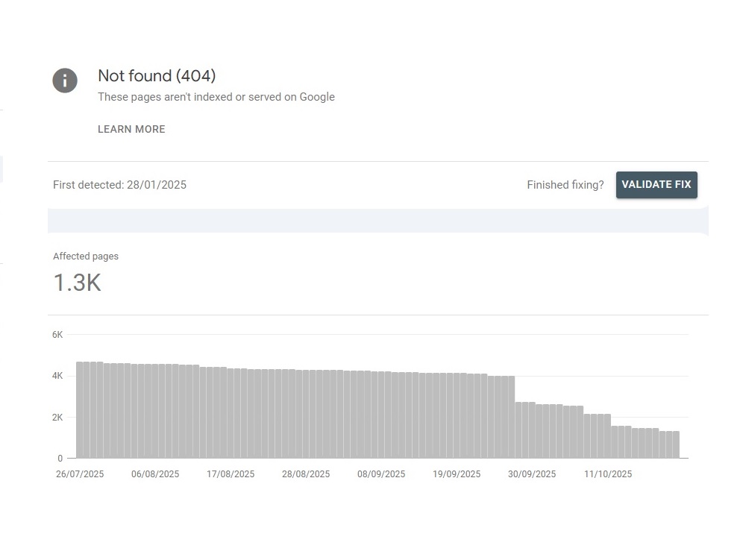Click the leftmost bar in the chart

[79, 410]
